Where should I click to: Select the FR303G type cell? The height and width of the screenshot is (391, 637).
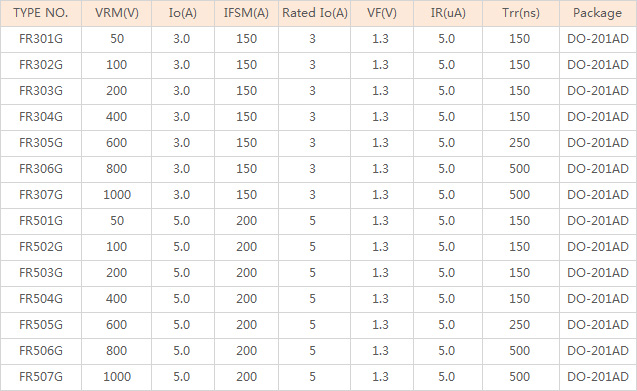tap(41, 91)
